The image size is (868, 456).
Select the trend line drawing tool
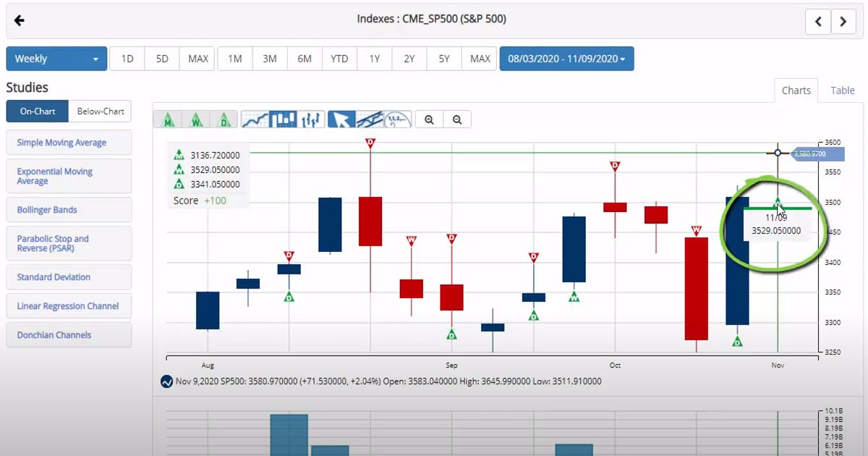point(370,120)
